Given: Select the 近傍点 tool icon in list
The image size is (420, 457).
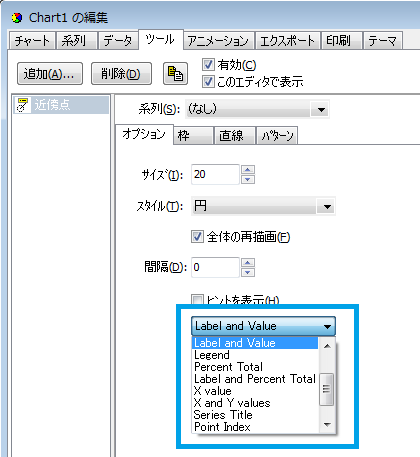Looking at the screenshot, I should [x=23, y=105].
